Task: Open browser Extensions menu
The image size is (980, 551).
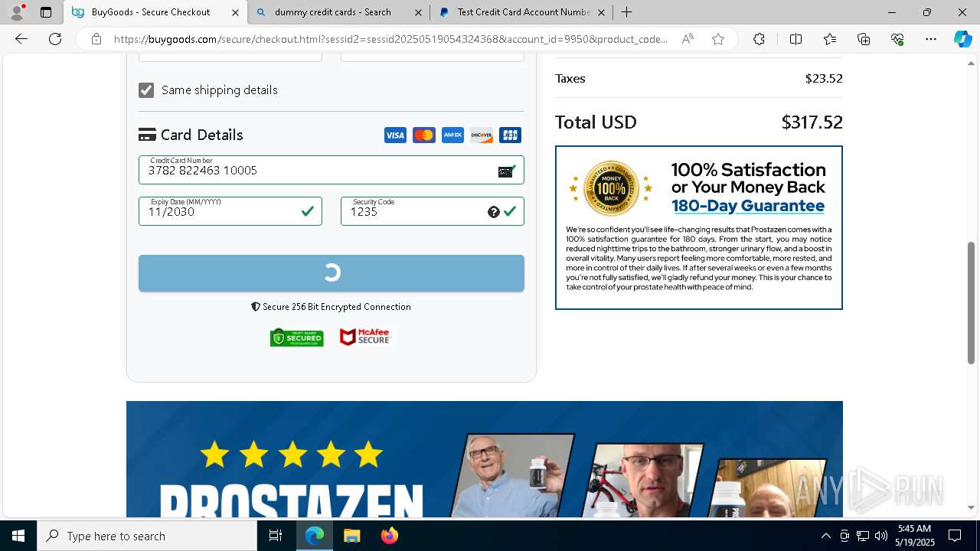Action: [759, 39]
